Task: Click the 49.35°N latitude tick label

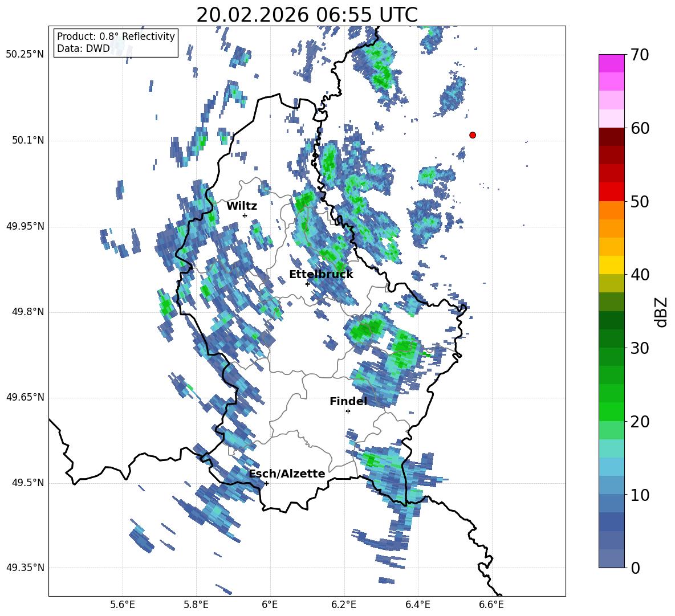Action: 25,568
